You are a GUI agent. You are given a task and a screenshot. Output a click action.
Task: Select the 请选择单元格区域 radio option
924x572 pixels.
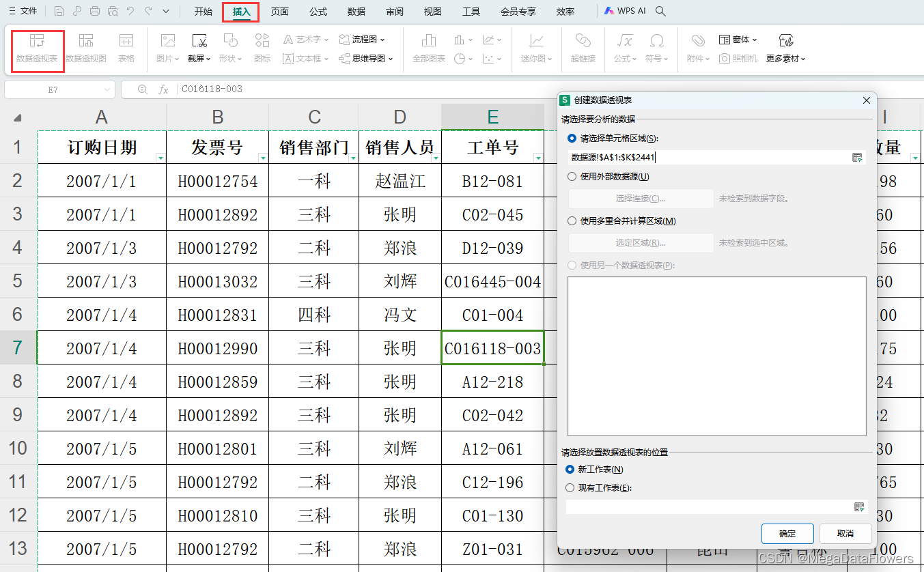point(572,138)
